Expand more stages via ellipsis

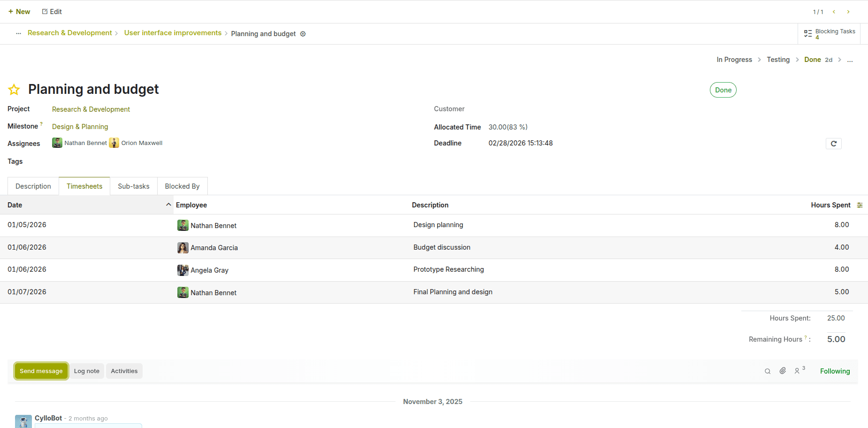850,60
